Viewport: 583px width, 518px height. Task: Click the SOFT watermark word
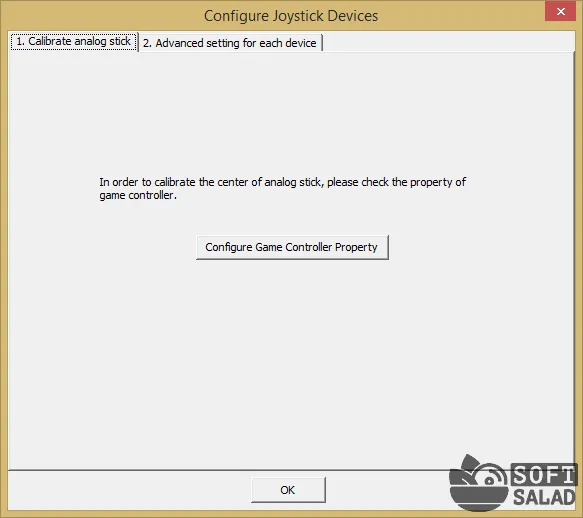pos(543,475)
